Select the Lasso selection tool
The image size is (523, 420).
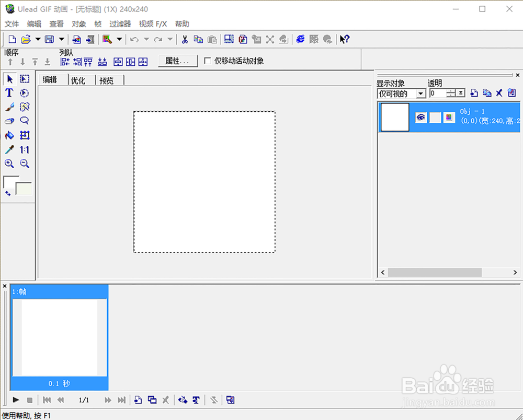[x=25, y=121]
